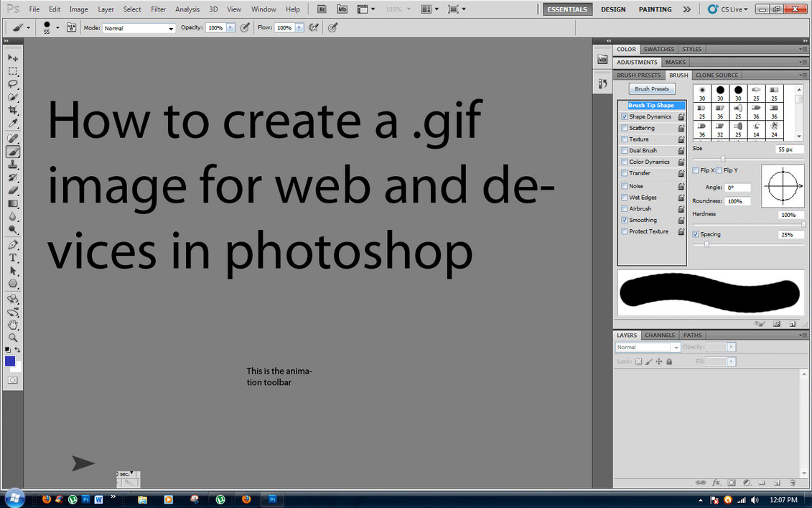Click the foreground blue color swatch
This screenshot has height=508, width=812.
[x=10, y=361]
